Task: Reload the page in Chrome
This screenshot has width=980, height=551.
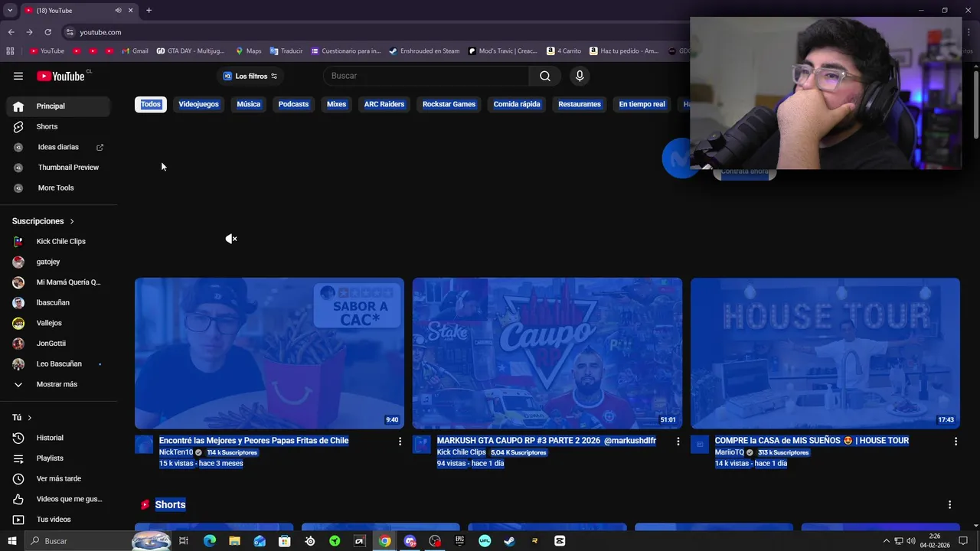Action: tap(47, 32)
